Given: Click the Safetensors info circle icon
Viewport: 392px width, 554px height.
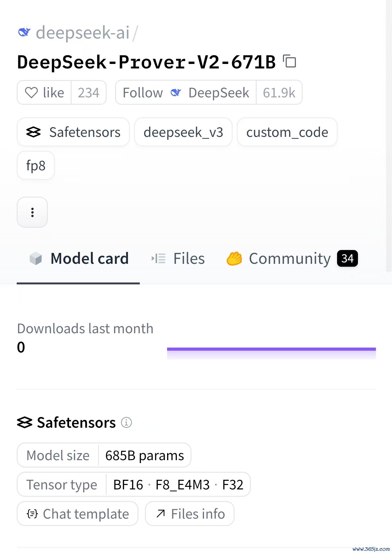Looking at the screenshot, I should pyautogui.click(x=126, y=422).
